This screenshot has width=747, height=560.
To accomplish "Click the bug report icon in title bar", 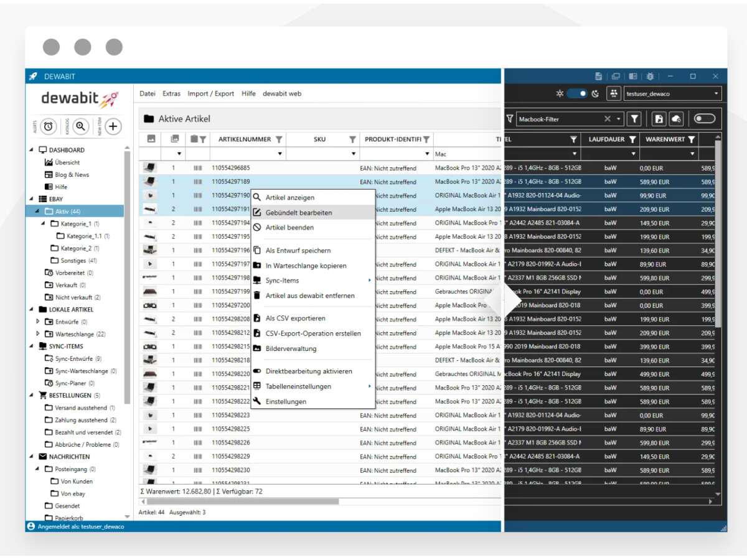I will pos(651,77).
